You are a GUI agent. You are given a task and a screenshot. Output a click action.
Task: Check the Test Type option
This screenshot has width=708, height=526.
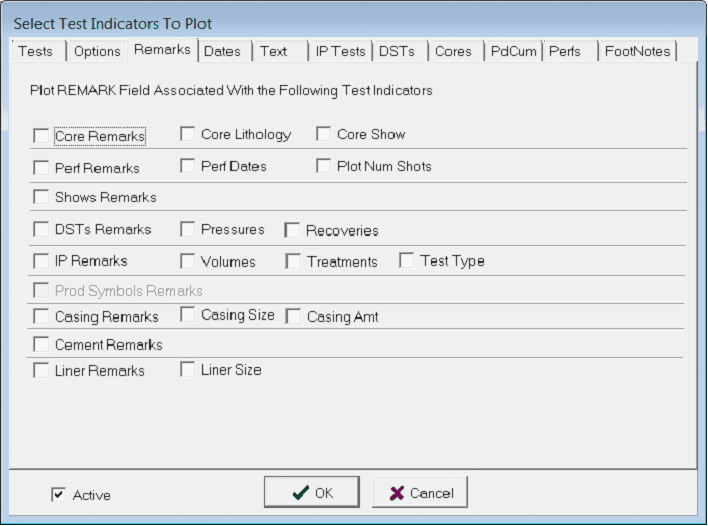[407, 261]
